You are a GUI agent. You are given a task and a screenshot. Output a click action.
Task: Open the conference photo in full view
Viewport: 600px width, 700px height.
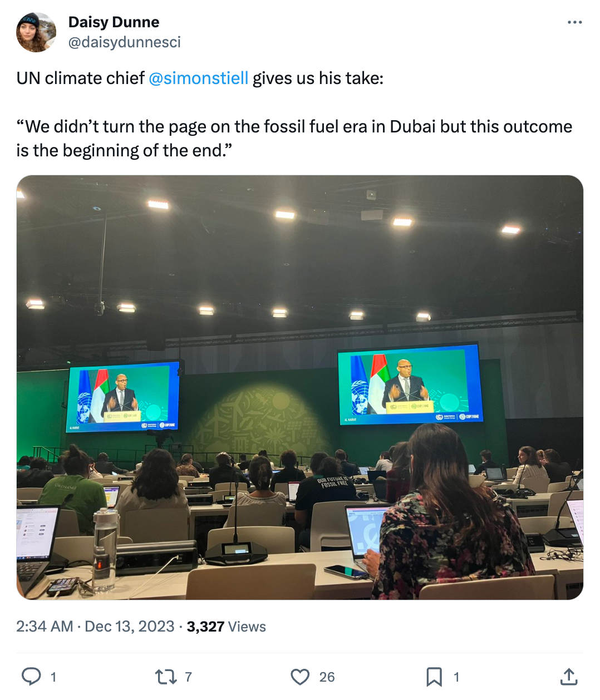[x=299, y=390]
